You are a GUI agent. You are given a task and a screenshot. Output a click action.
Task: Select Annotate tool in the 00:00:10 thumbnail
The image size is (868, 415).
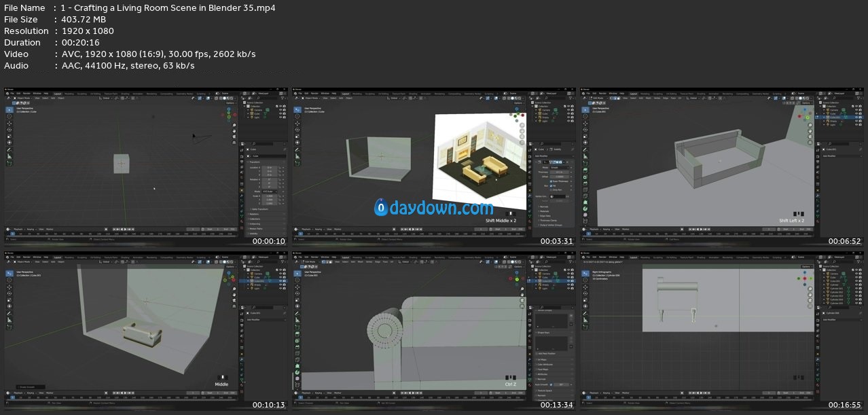click(10, 150)
